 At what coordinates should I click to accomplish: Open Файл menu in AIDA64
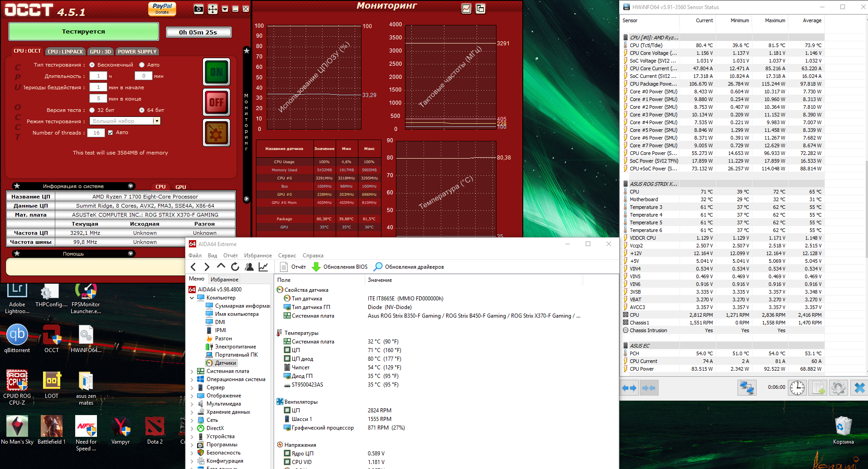coord(195,256)
